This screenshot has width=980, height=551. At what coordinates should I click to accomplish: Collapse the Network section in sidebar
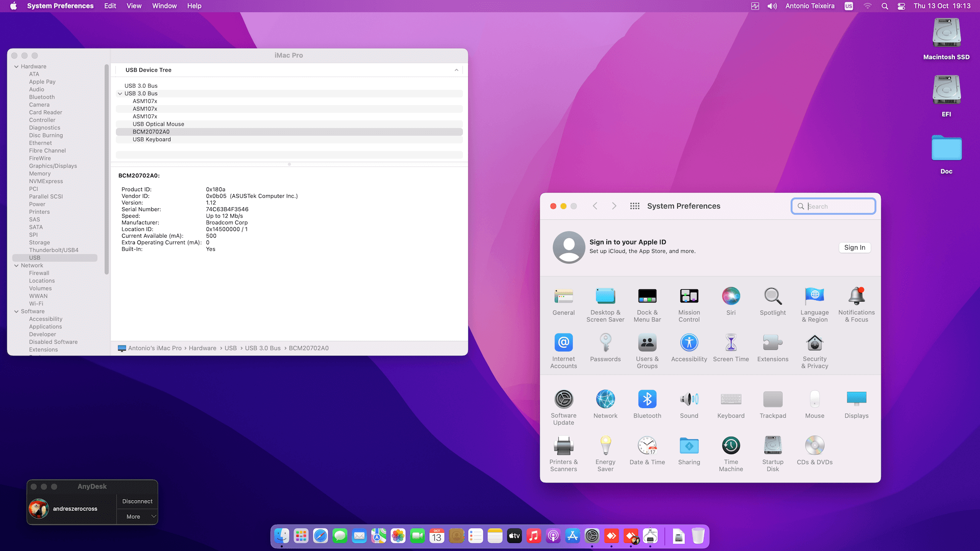[x=17, y=265]
